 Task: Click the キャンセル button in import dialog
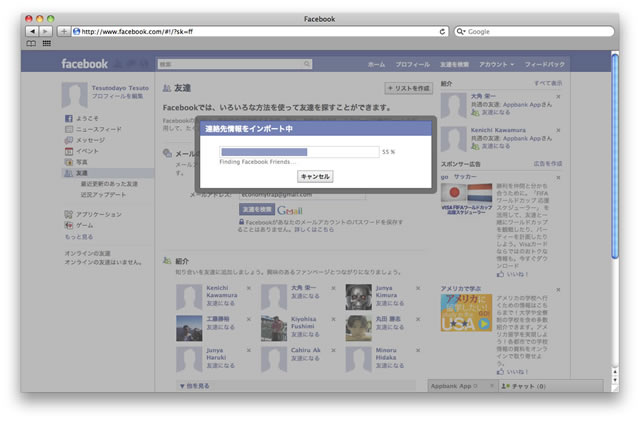315,176
